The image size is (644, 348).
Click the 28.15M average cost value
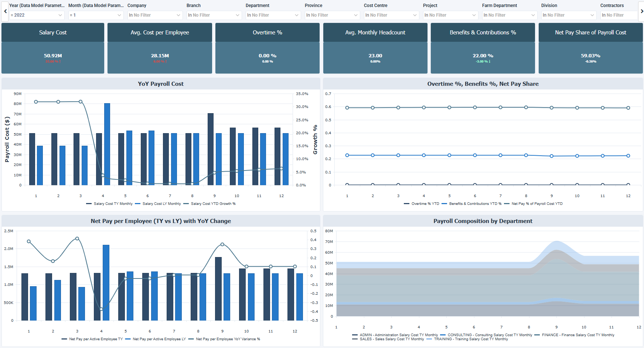(x=160, y=56)
